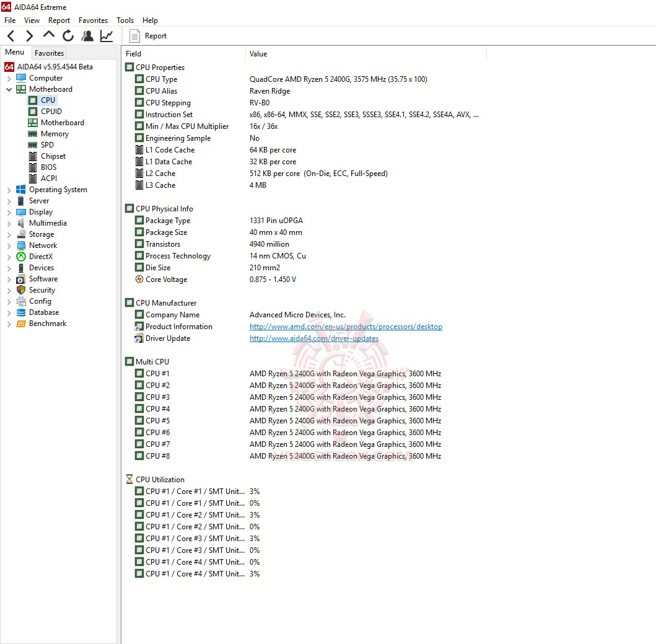Click the Security shield icon
The image size is (656, 644).
point(21,289)
